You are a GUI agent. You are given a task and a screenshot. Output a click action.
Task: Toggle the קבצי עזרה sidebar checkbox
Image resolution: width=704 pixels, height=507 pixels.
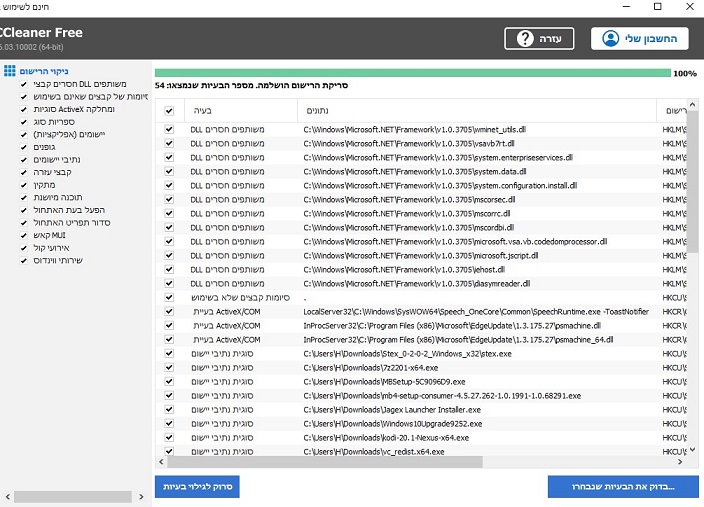24,172
